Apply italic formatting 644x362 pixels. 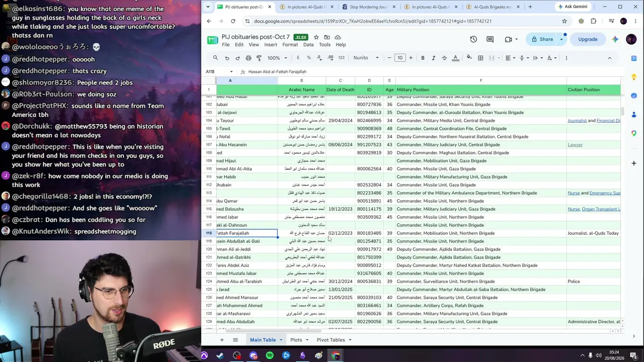(433, 58)
